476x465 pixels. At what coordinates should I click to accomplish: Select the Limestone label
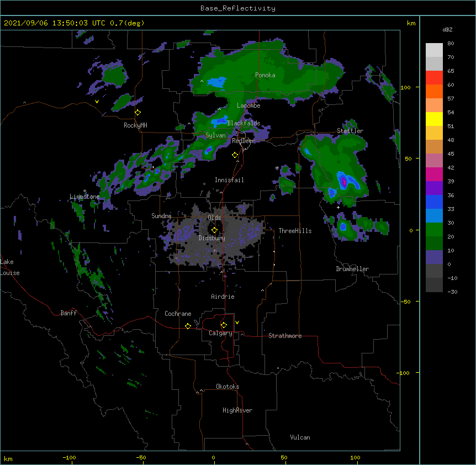(84, 197)
